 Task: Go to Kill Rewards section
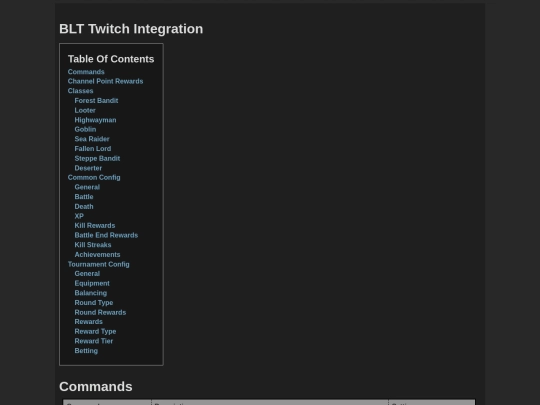[x=95, y=226]
